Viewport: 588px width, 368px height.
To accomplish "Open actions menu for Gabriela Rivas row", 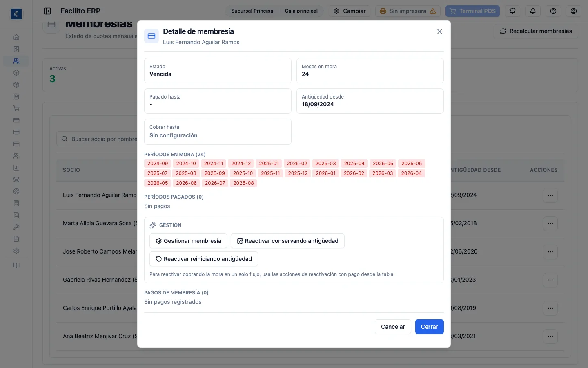I will [x=550, y=280].
